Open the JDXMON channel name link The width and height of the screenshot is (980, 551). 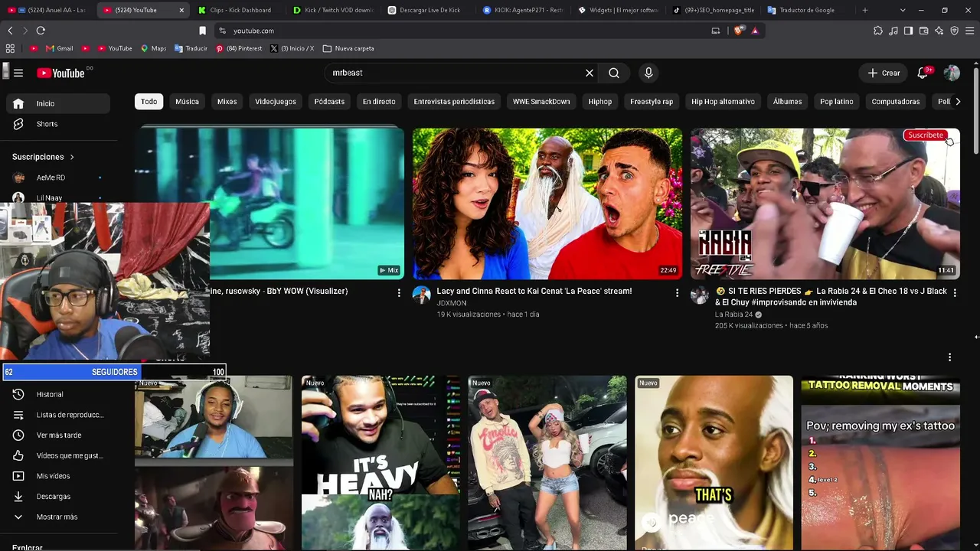tap(452, 303)
